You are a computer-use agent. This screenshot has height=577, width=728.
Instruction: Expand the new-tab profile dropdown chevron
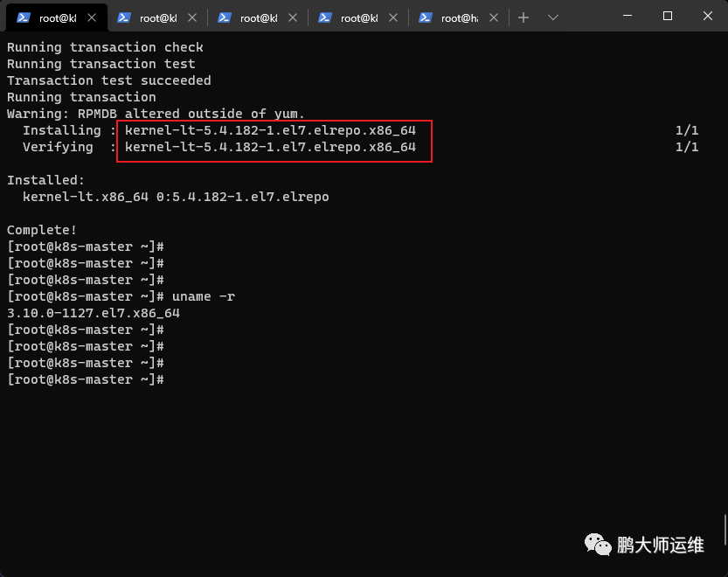pyautogui.click(x=552, y=17)
